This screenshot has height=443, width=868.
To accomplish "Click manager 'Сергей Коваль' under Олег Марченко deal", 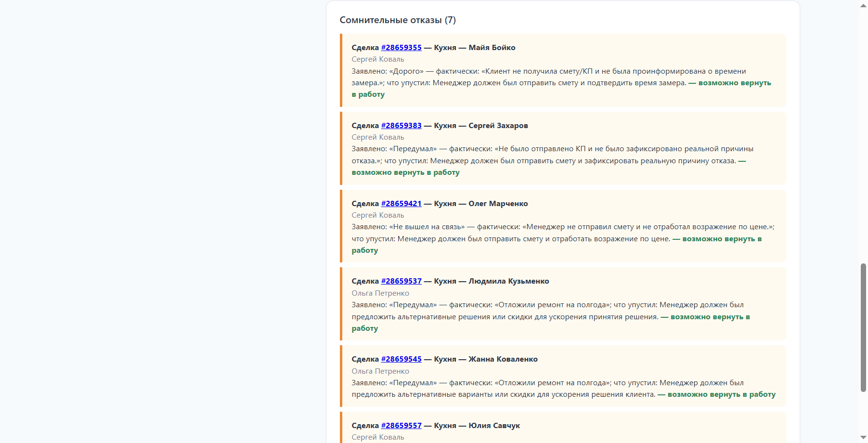I will coord(378,215).
